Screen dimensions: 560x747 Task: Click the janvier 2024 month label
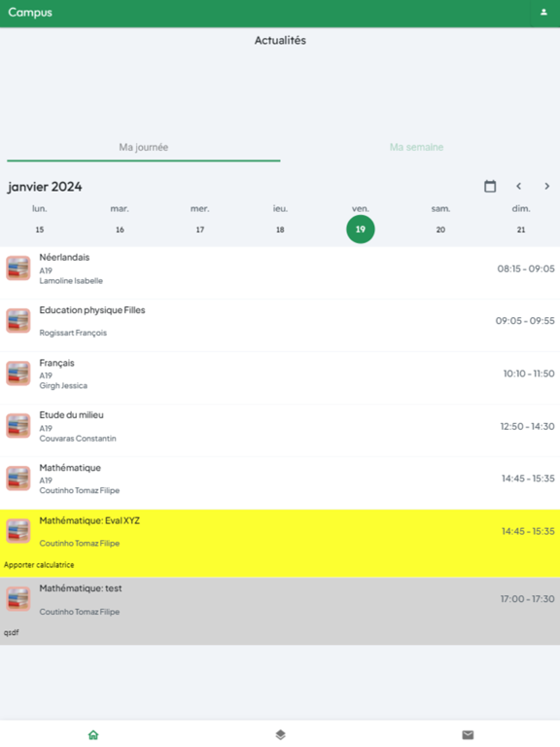click(x=45, y=187)
